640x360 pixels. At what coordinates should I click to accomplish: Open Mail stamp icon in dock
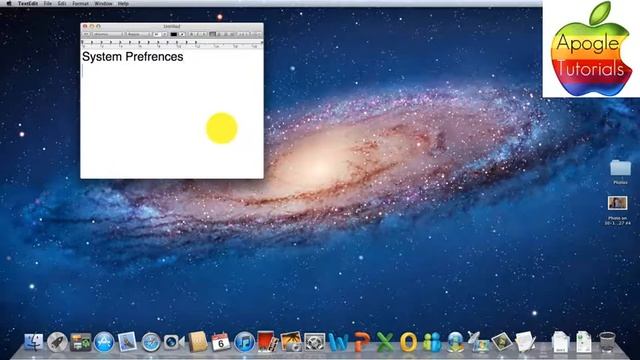pyautogui.click(x=127, y=342)
